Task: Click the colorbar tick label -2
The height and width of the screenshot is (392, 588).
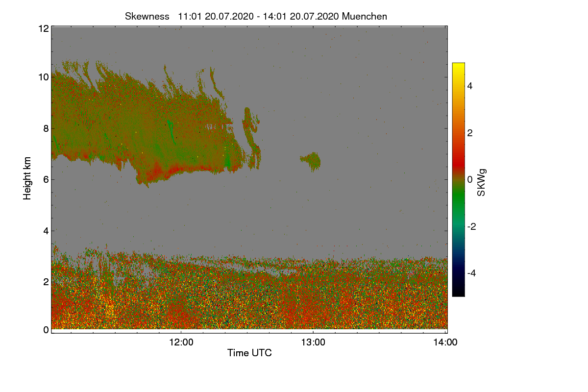Action: [x=471, y=226]
